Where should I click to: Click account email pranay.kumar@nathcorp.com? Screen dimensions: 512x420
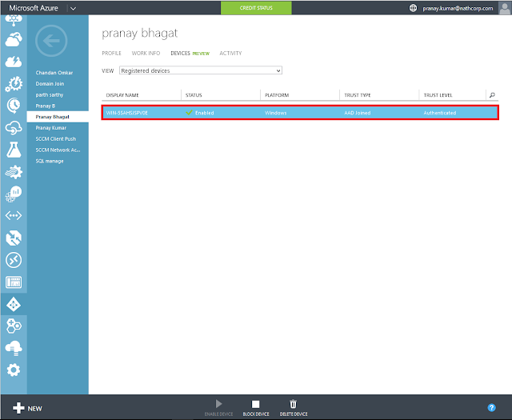(458, 8)
